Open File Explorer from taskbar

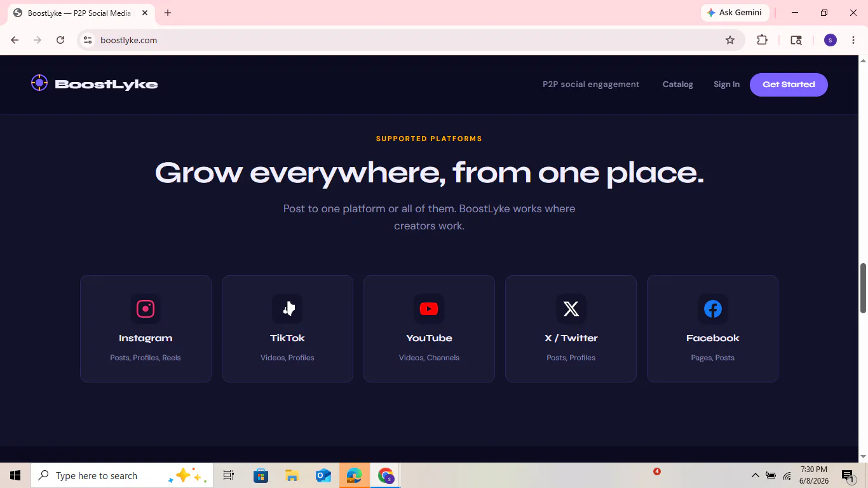292,475
